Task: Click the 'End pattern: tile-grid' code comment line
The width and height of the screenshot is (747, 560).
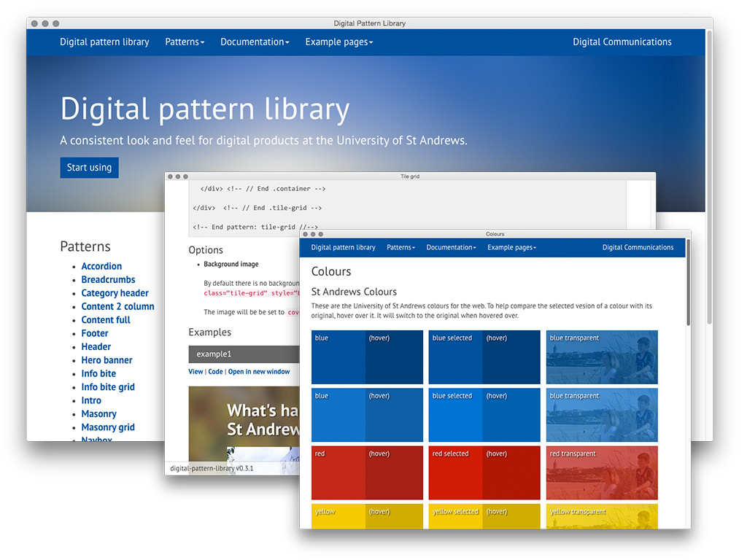Action: [255, 227]
